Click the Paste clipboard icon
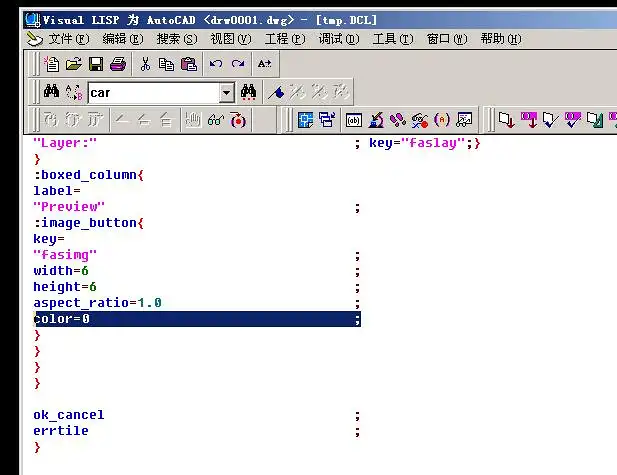 (189, 64)
